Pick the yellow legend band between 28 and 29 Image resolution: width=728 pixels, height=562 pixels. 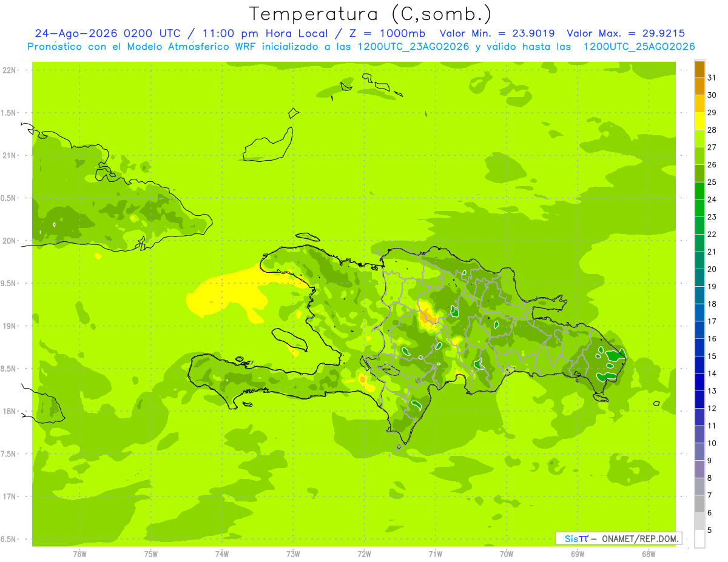(x=699, y=121)
